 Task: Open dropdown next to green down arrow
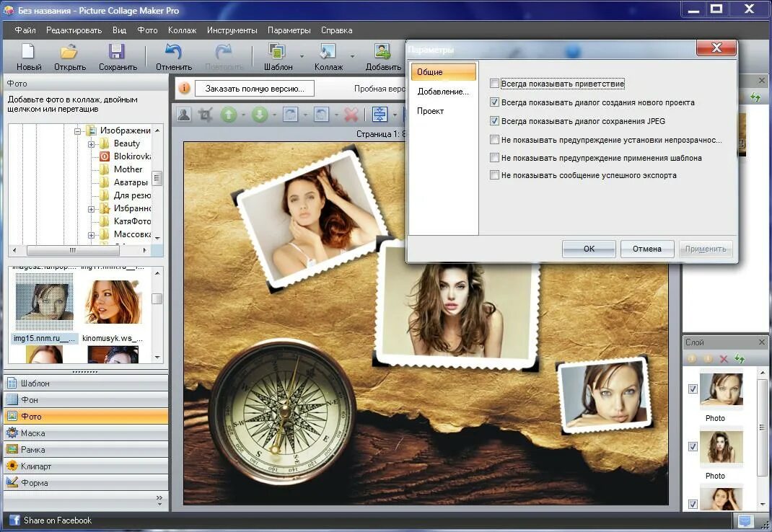coord(274,115)
